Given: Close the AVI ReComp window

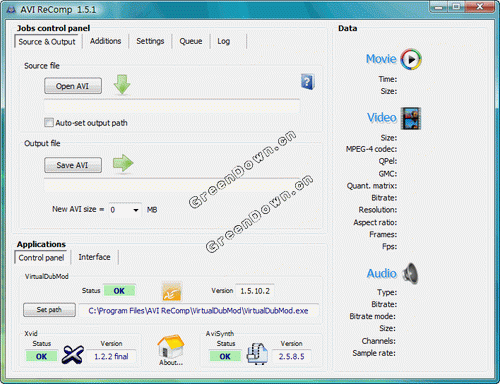Looking at the screenshot, I should [x=480, y=6].
